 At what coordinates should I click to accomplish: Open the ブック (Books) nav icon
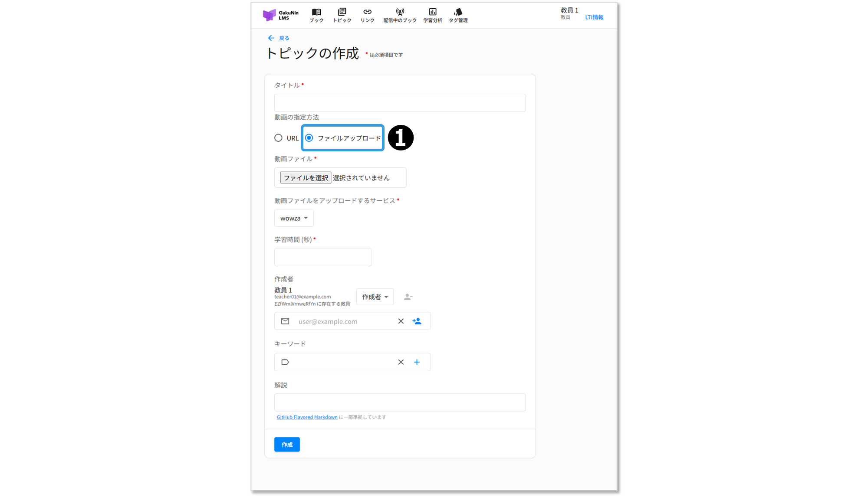click(316, 12)
